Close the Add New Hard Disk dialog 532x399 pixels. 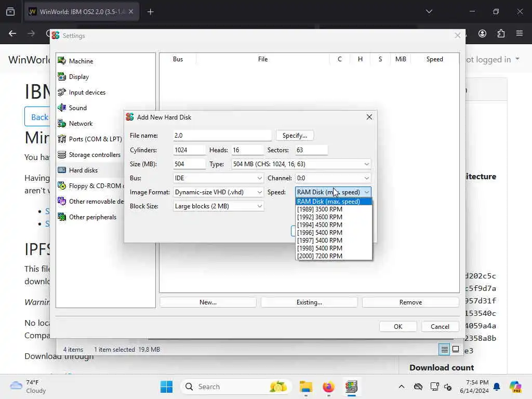pos(369,117)
